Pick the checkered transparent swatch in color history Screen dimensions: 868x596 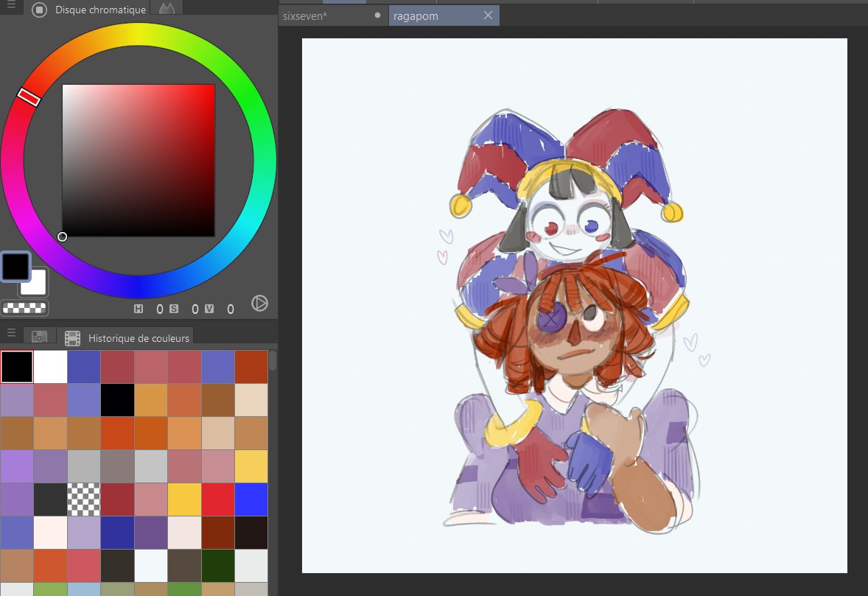tap(84, 499)
